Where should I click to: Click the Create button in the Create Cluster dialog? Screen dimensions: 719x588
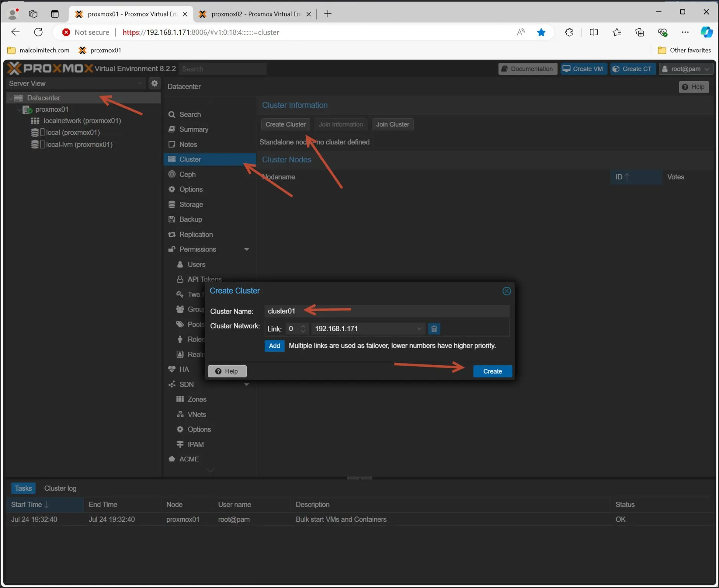[x=492, y=371]
